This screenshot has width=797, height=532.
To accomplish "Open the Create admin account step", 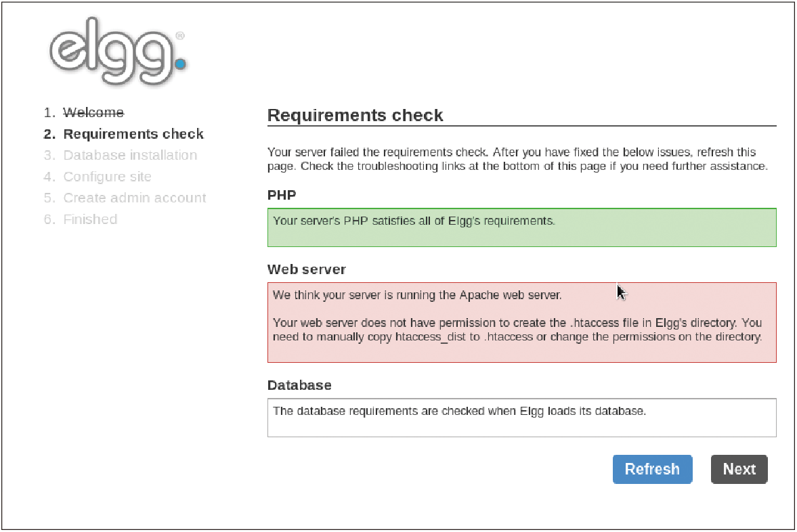I will pyautogui.click(x=135, y=198).
